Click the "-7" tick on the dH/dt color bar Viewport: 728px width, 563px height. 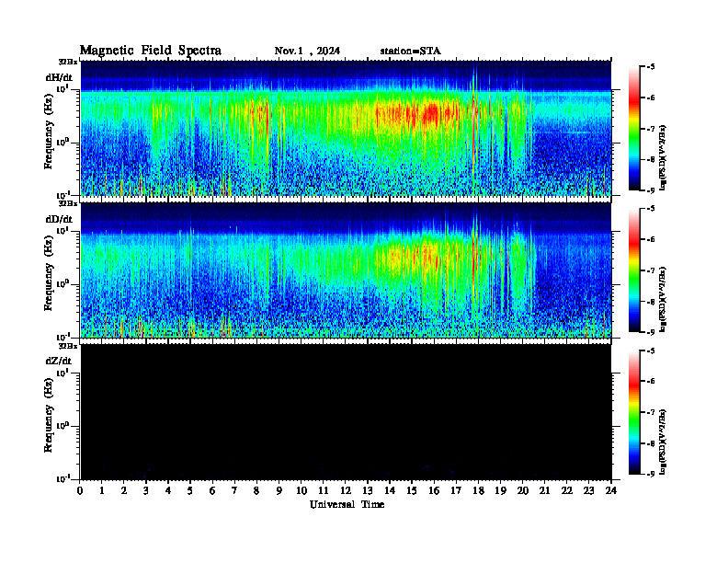(651, 129)
